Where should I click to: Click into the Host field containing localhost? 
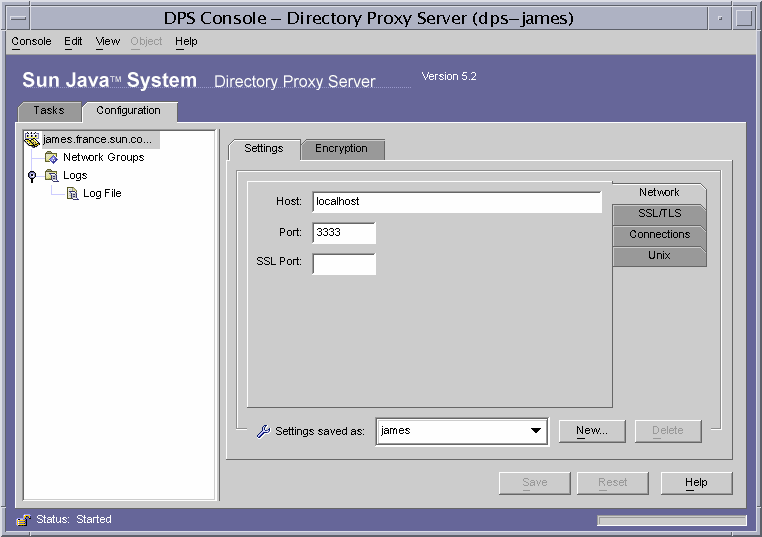click(457, 202)
